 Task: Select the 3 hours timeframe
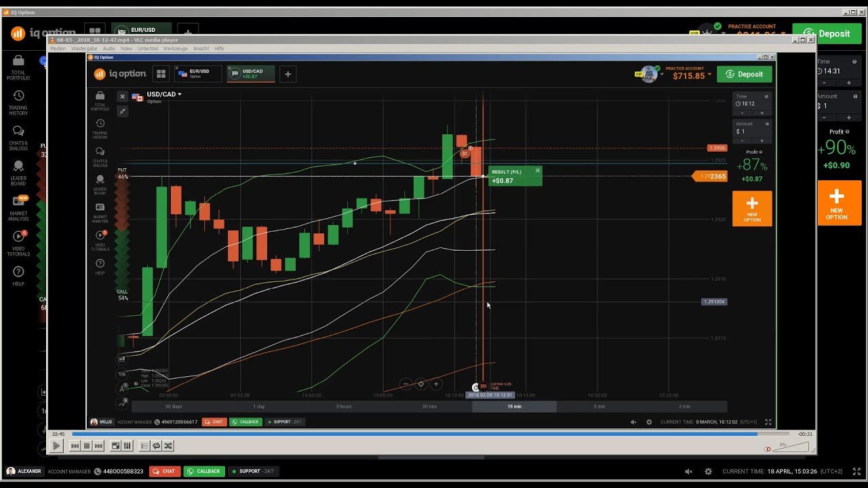[344, 406]
